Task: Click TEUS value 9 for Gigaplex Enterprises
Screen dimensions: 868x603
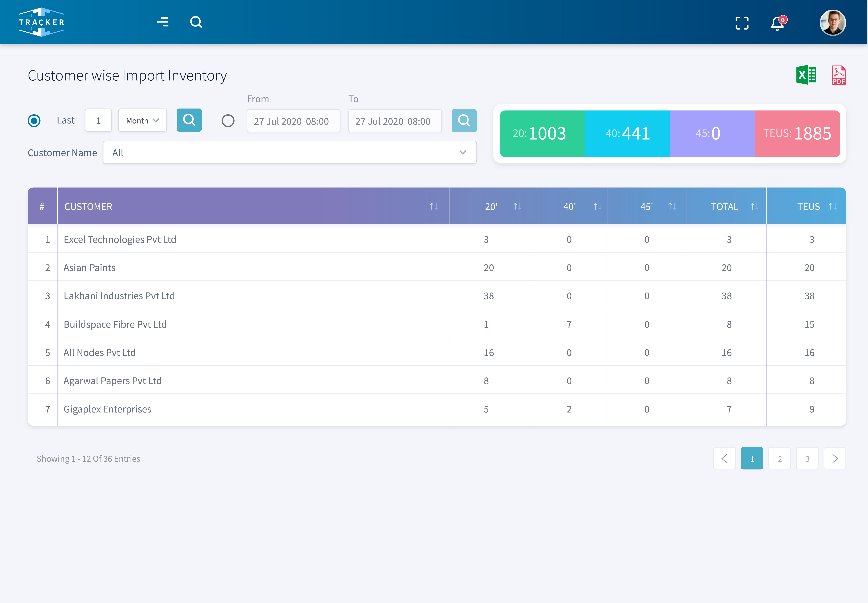Action: [x=812, y=409]
